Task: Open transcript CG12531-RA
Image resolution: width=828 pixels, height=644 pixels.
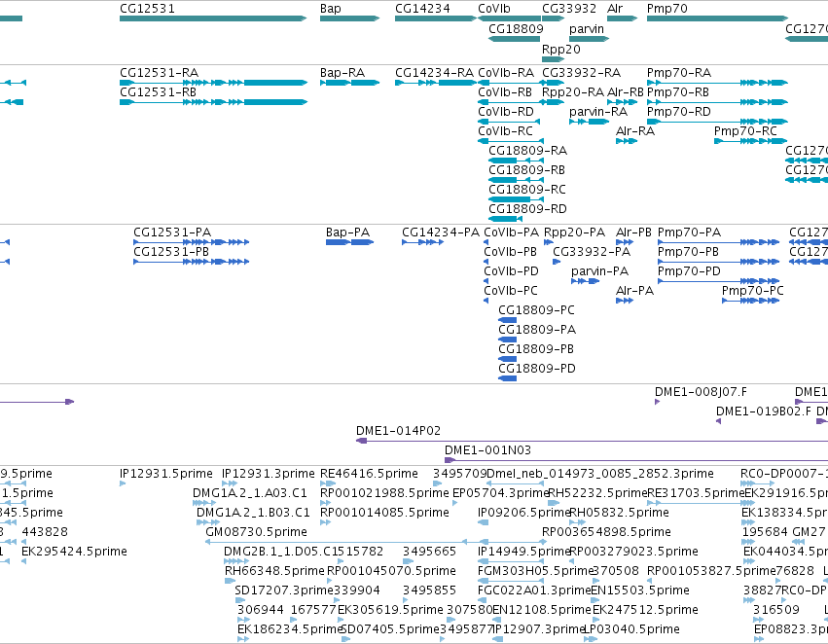Action: tap(213, 83)
